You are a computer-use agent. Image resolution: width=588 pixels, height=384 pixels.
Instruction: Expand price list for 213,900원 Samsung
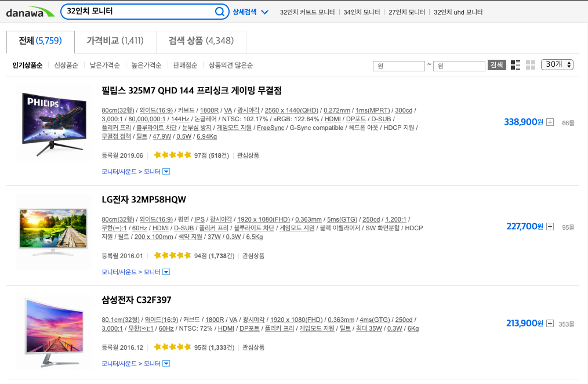point(550,323)
